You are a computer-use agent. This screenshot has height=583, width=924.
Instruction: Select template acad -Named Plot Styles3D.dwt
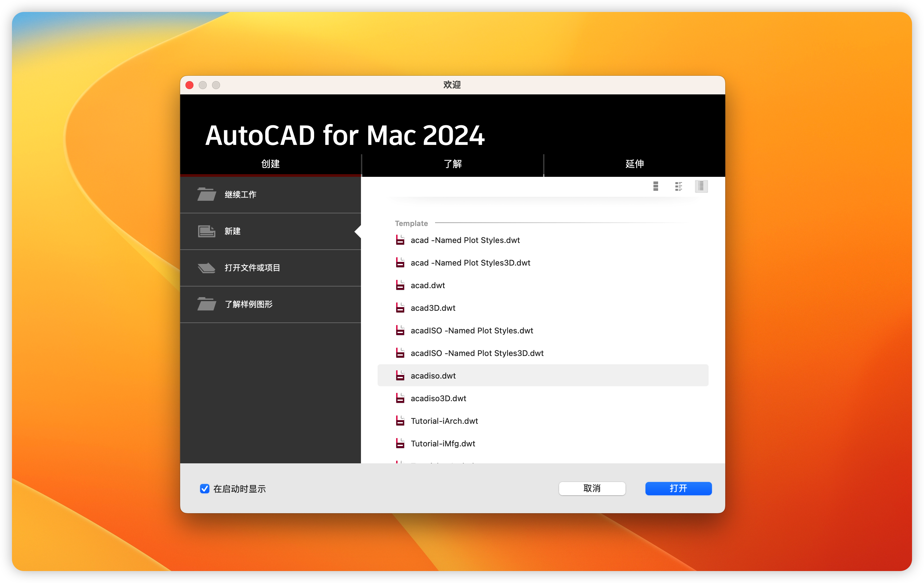543,263
